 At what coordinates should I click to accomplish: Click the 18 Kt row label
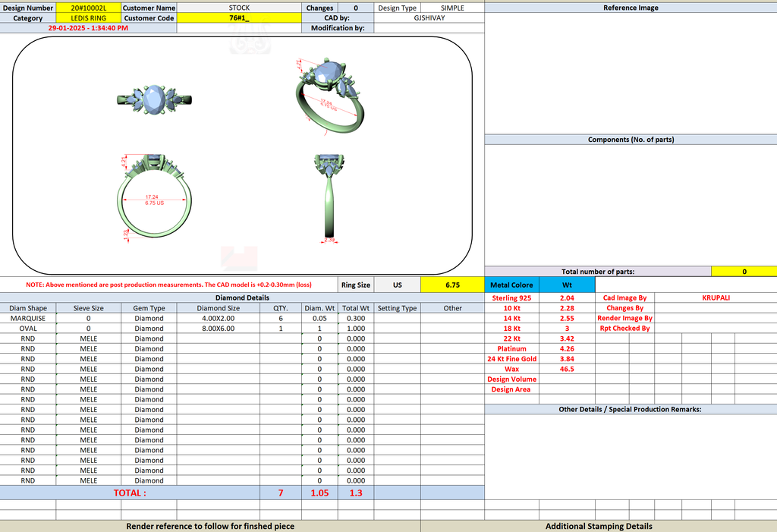point(511,328)
